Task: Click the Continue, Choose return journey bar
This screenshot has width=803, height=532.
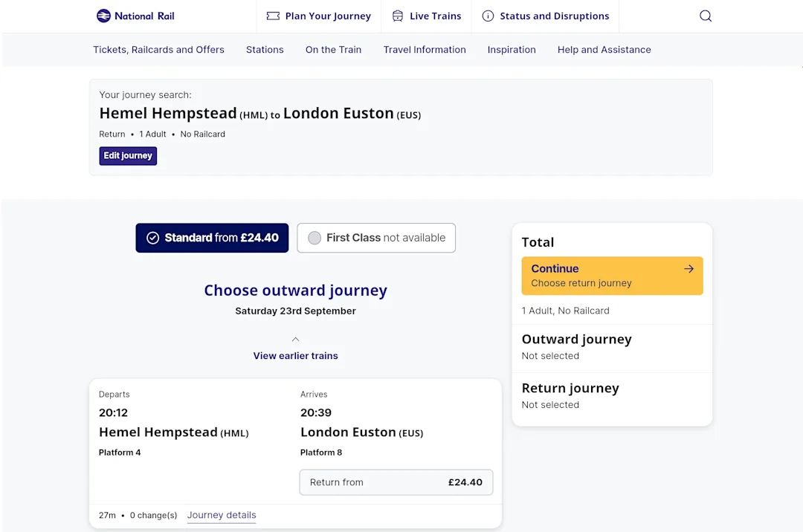Action: [611, 276]
